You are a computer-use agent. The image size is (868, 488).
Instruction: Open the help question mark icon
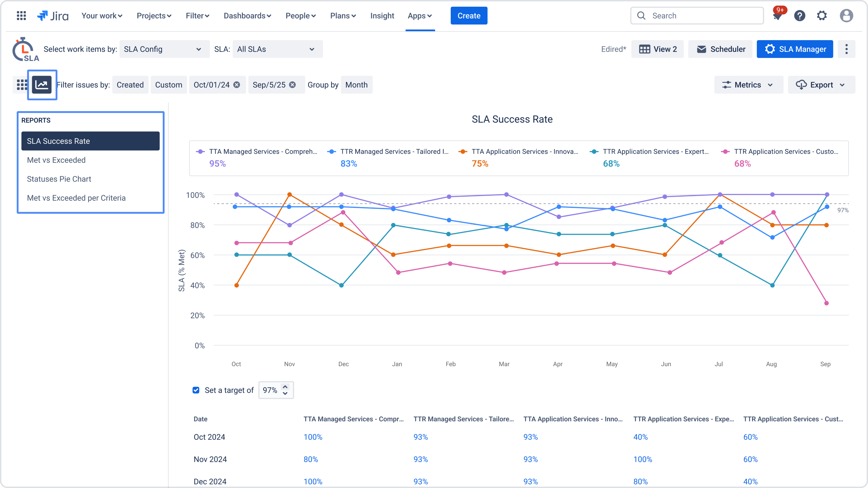pos(800,15)
